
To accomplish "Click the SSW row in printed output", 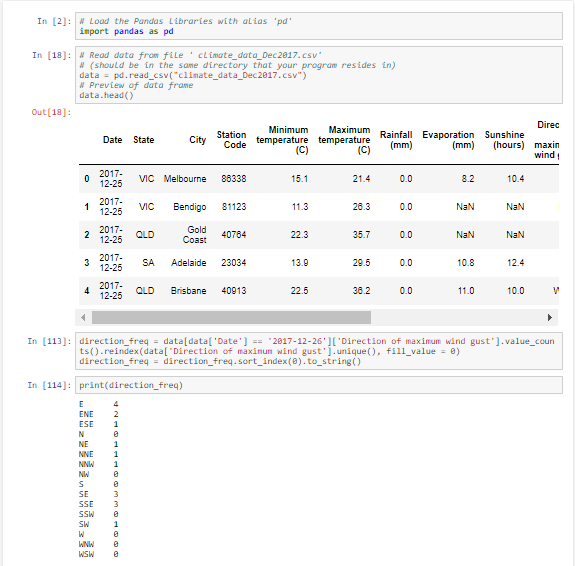I will click(x=98, y=514).
